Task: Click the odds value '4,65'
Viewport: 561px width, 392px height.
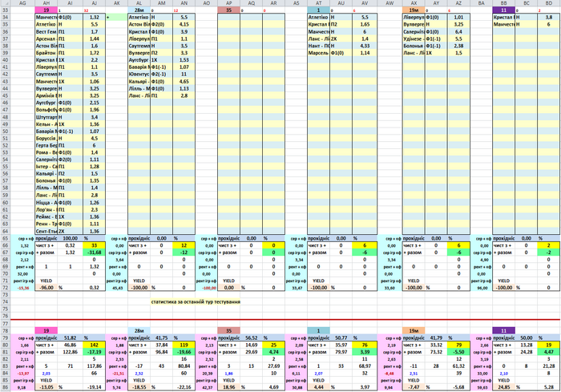Action: (x=184, y=81)
